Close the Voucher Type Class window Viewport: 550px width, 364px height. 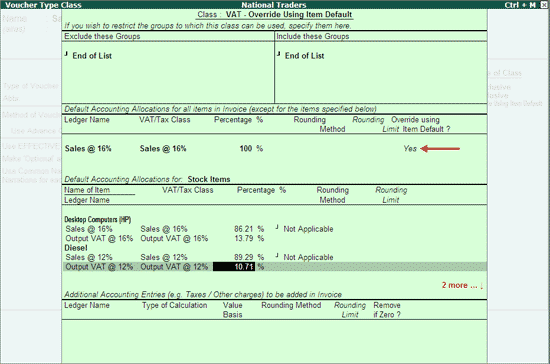(x=543, y=5)
